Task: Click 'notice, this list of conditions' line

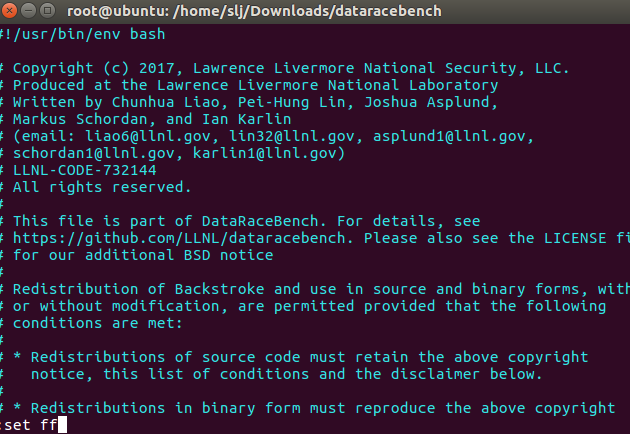Action: pyautogui.click(x=272, y=374)
